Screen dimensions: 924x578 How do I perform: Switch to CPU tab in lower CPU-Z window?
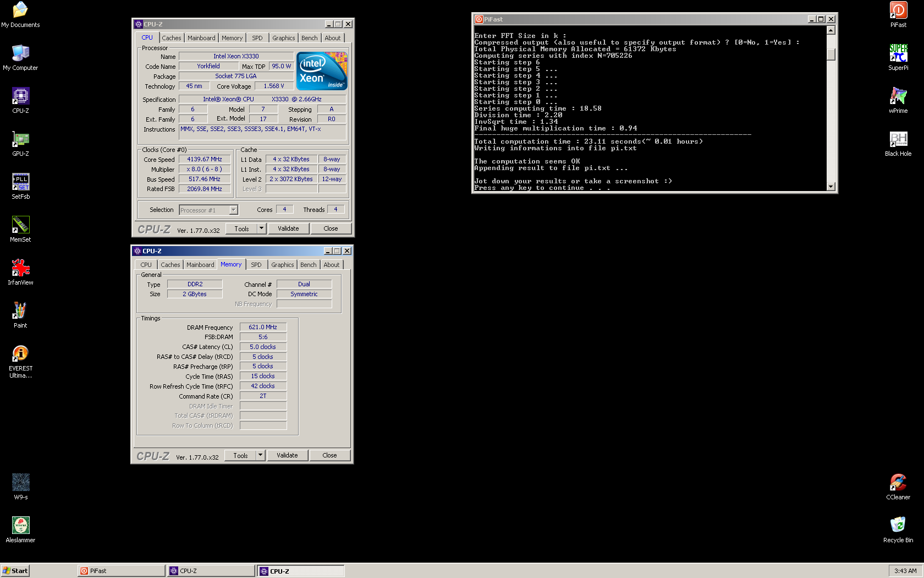(146, 265)
